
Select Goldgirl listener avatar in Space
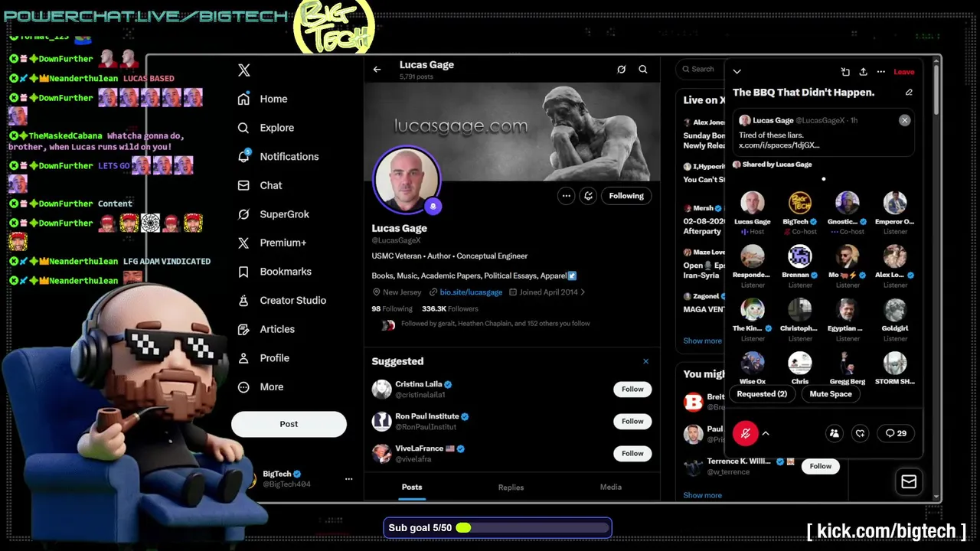895,310
